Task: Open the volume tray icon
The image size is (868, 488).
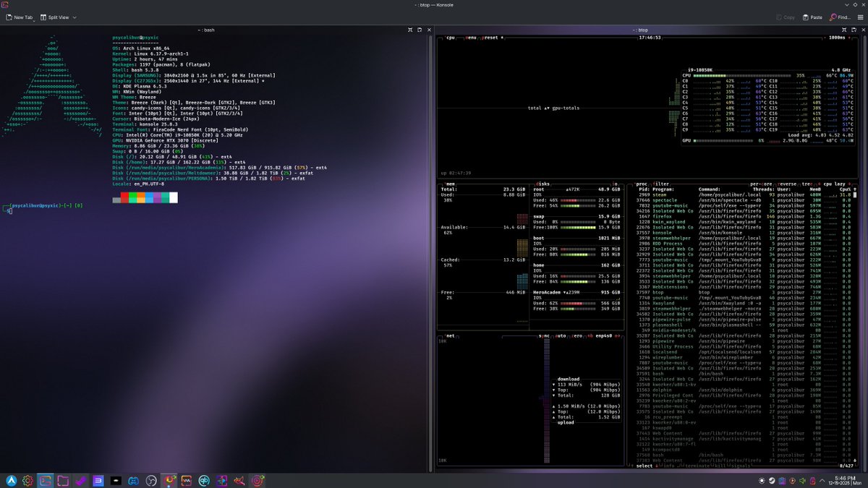Action: [x=802, y=480]
